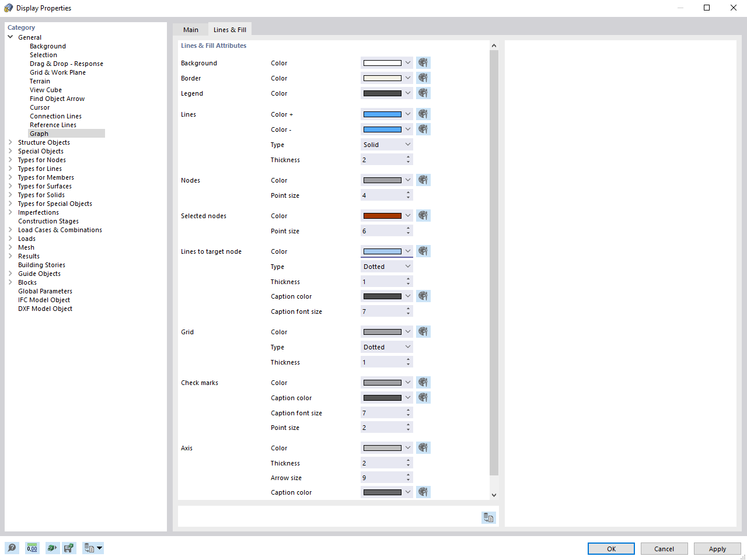Open the Lines Type dropdown showing Solid
This screenshot has width=747, height=560.
tap(386, 144)
